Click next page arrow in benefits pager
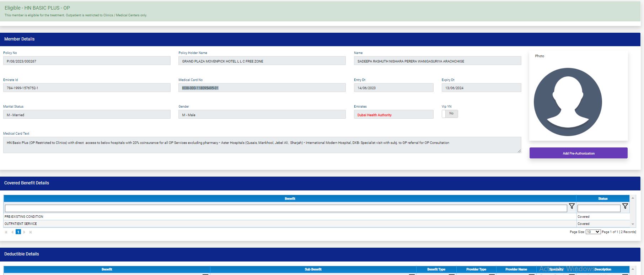Image resolution: width=644 pixels, height=275 pixels. pos(24,232)
